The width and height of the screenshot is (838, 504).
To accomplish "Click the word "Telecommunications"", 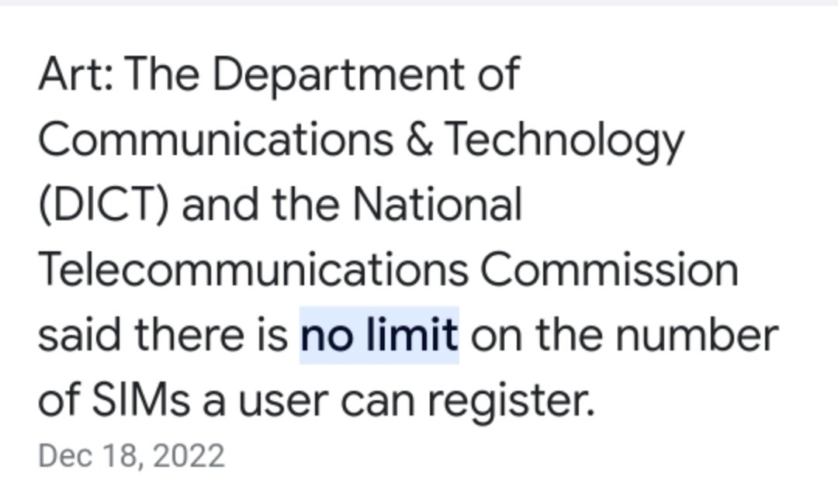I will coord(254,270).
